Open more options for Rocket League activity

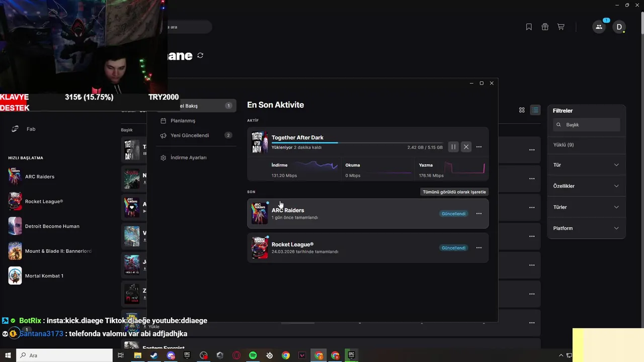click(479, 248)
